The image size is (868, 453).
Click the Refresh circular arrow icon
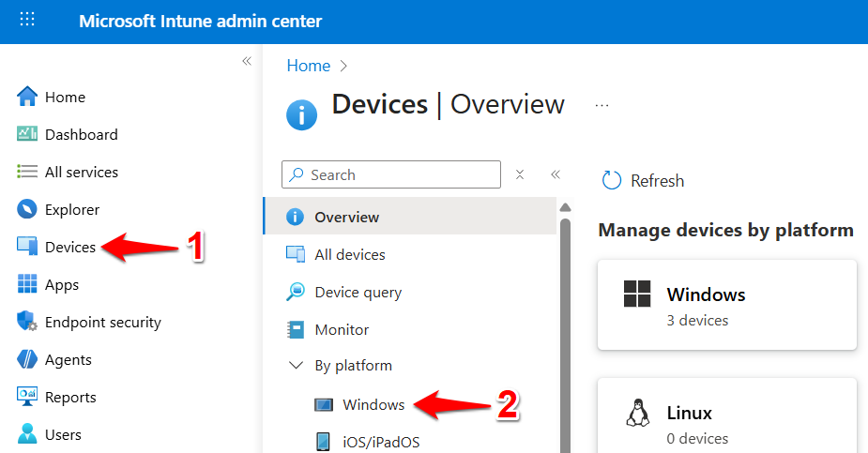pyautogui.click(x=612, y=180)
